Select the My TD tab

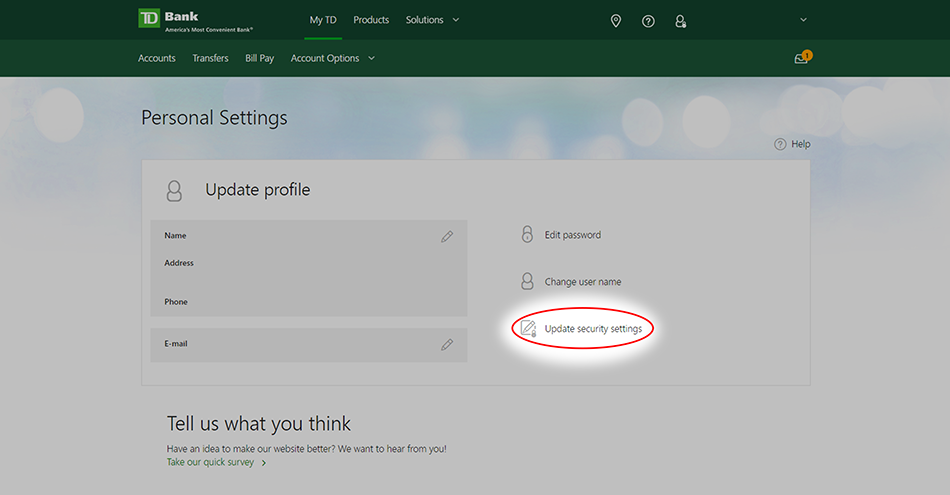pyautogui.click(x=323, y=20)
